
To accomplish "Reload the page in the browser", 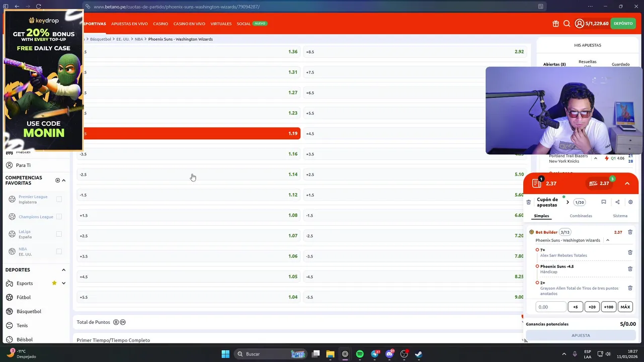I will pyautogui.click(x=38, y=7).
